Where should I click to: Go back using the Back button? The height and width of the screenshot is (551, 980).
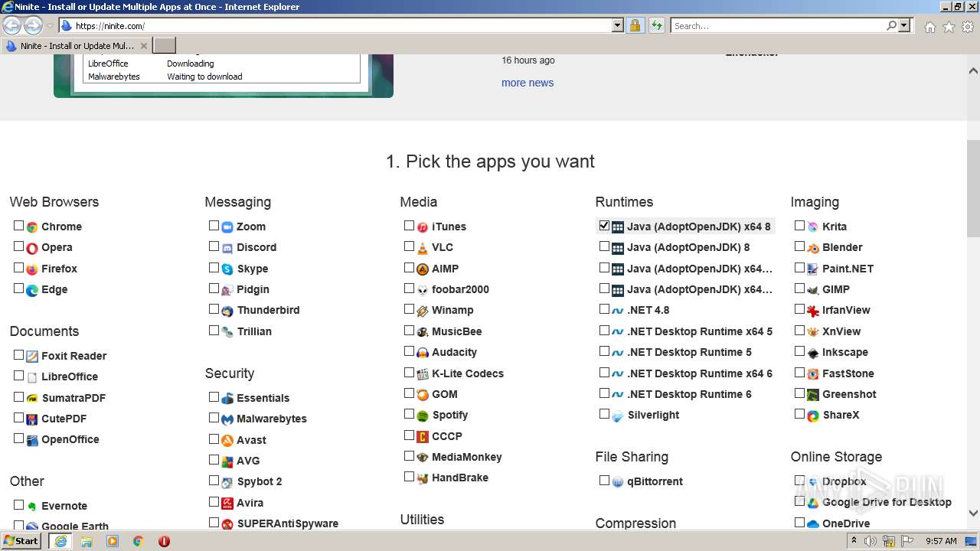coord(11,26)
